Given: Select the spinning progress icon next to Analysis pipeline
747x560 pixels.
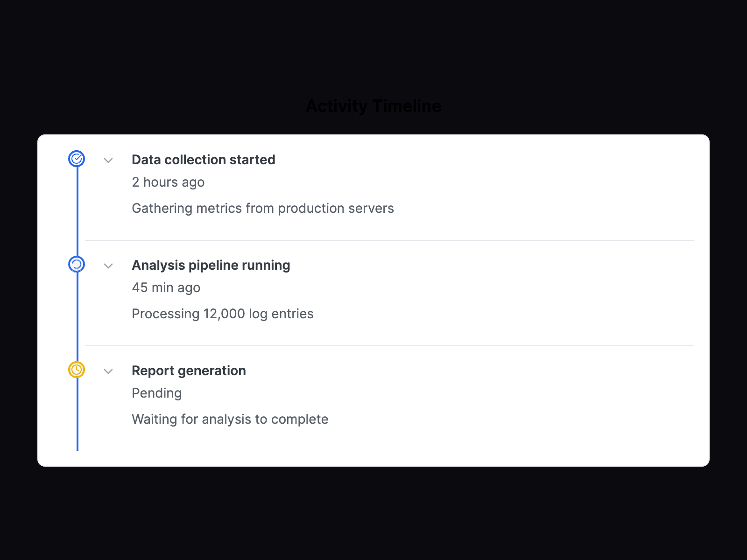Looking at the screenshot, I should click(x=77, y=264).
